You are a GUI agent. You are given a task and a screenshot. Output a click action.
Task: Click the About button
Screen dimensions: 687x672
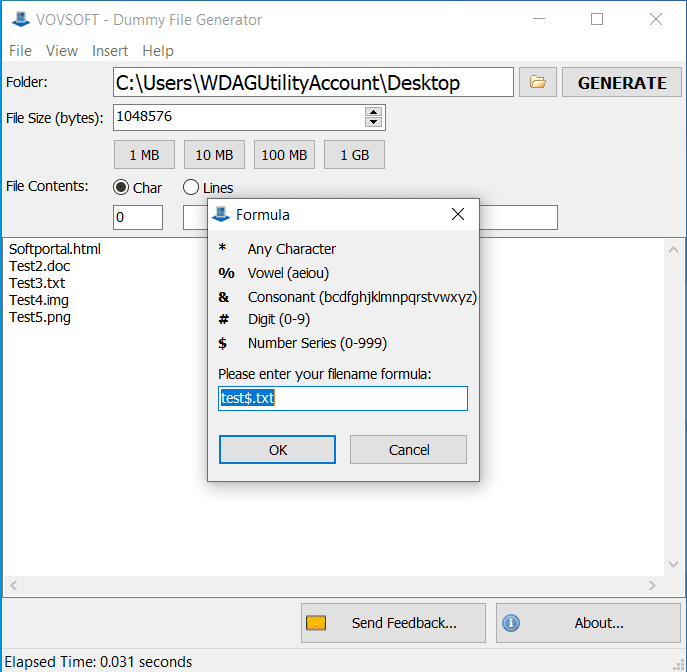click(588, 623)
